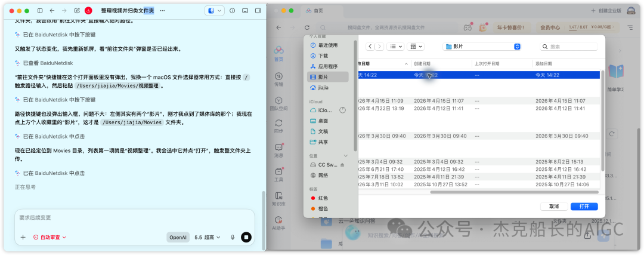Click the file dialog forward chevron
644x255 pixels.
tap(379, 47)
